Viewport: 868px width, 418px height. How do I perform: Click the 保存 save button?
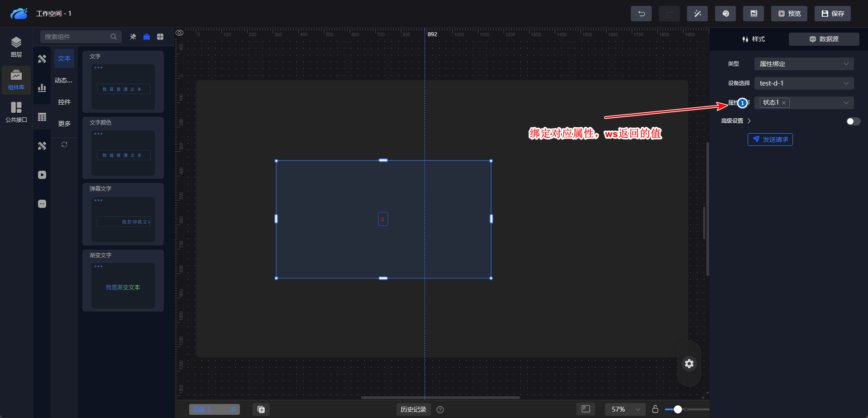point(832,14)
